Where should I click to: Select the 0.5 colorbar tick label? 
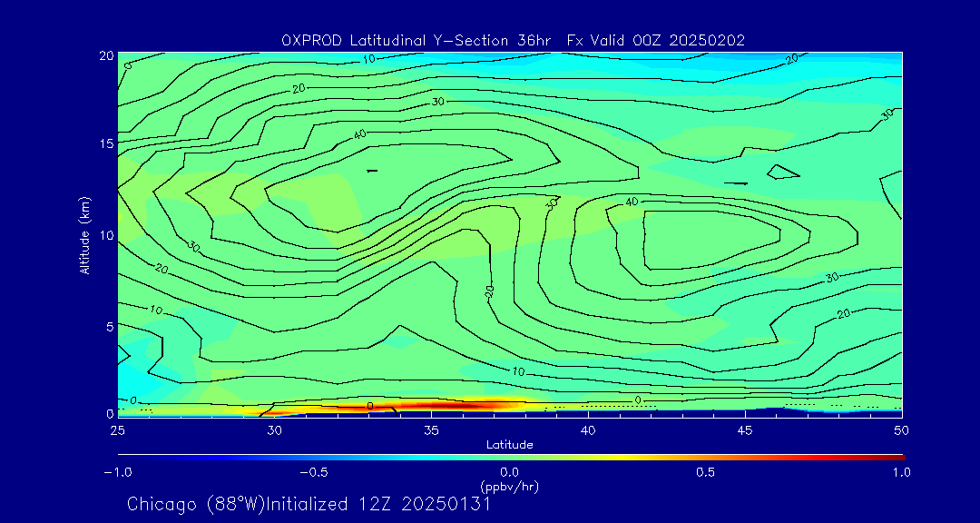click(705, 472)
